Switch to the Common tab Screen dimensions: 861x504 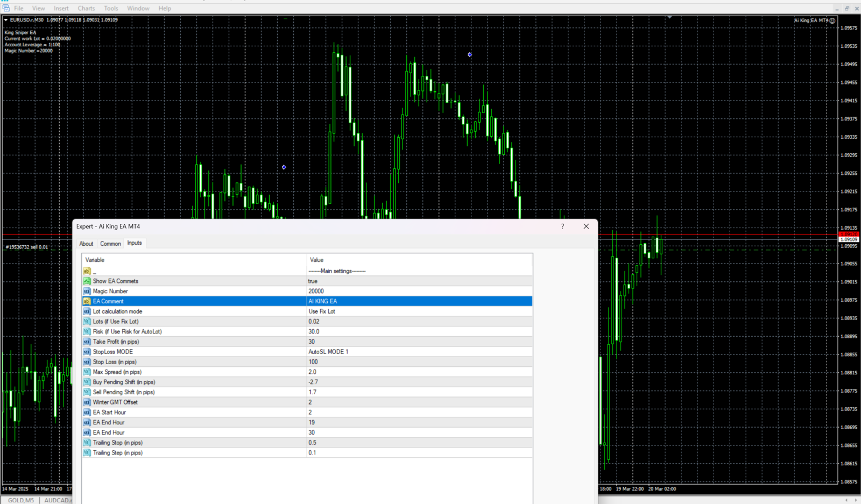[x=110, y=244]
